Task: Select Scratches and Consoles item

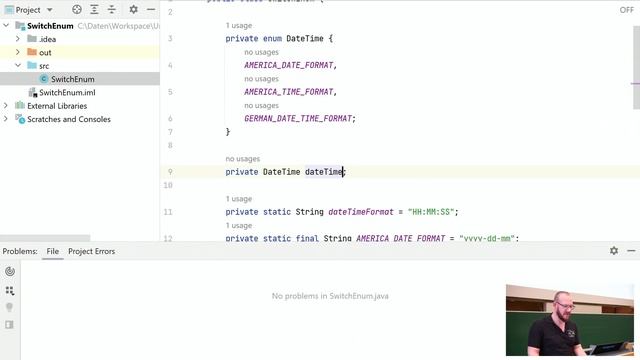Action: 69,119
